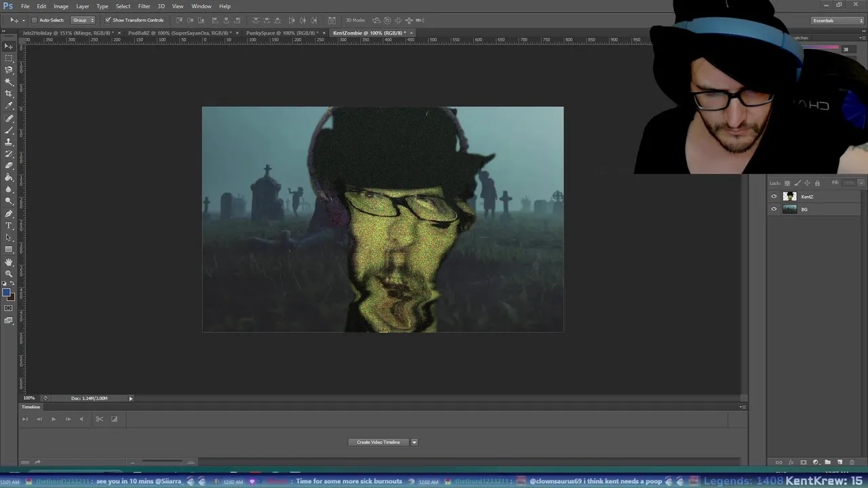
Task: Click the zoom percentage field
Action: [29, 399]
